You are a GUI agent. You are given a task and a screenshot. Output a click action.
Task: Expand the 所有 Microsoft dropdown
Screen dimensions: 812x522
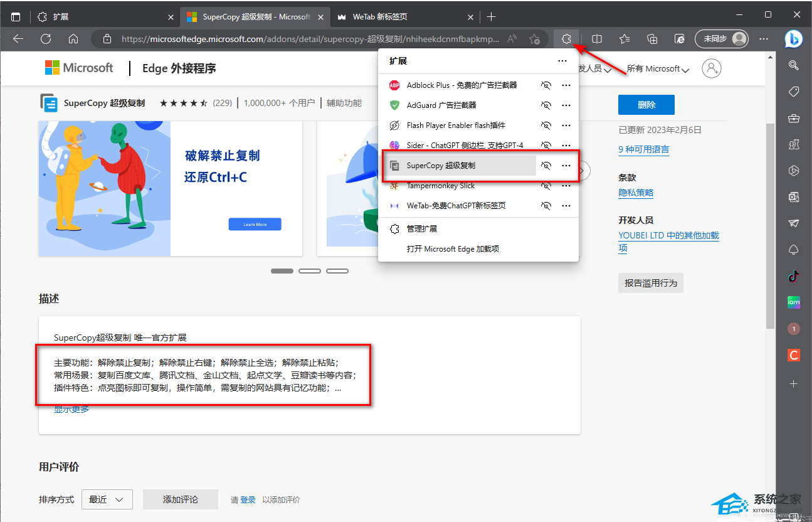(x=658, y=69)
